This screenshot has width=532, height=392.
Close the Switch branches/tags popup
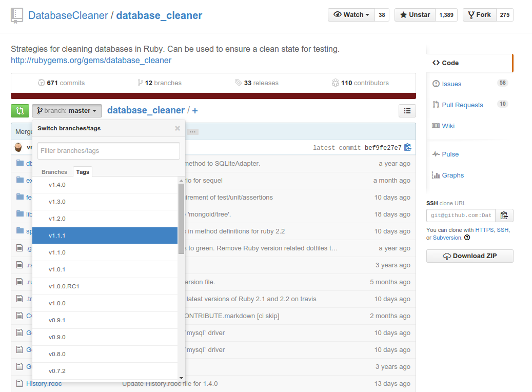point(178,128)
